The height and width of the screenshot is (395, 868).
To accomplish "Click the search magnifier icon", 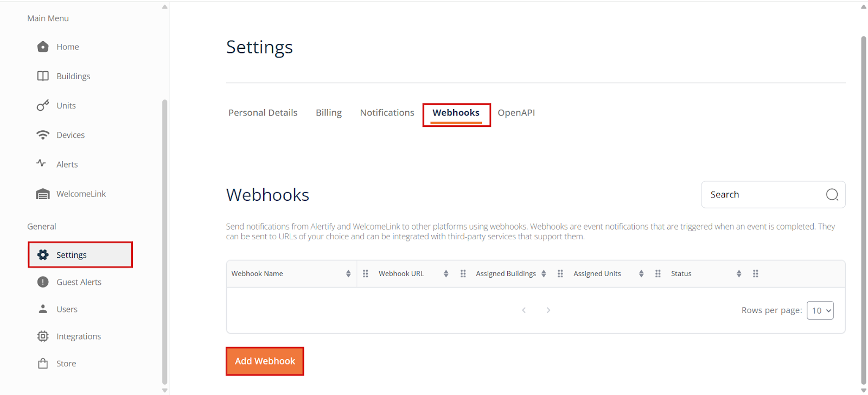I will (832, 195).
